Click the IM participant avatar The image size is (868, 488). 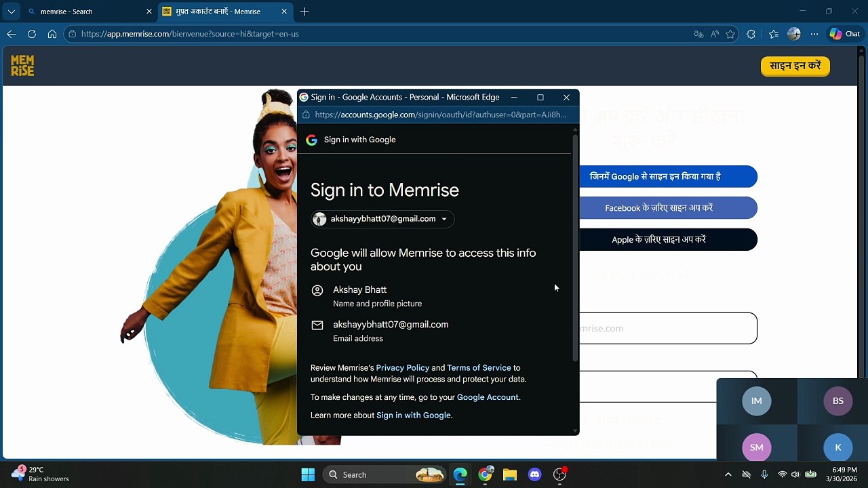click(x=757, y=401)
